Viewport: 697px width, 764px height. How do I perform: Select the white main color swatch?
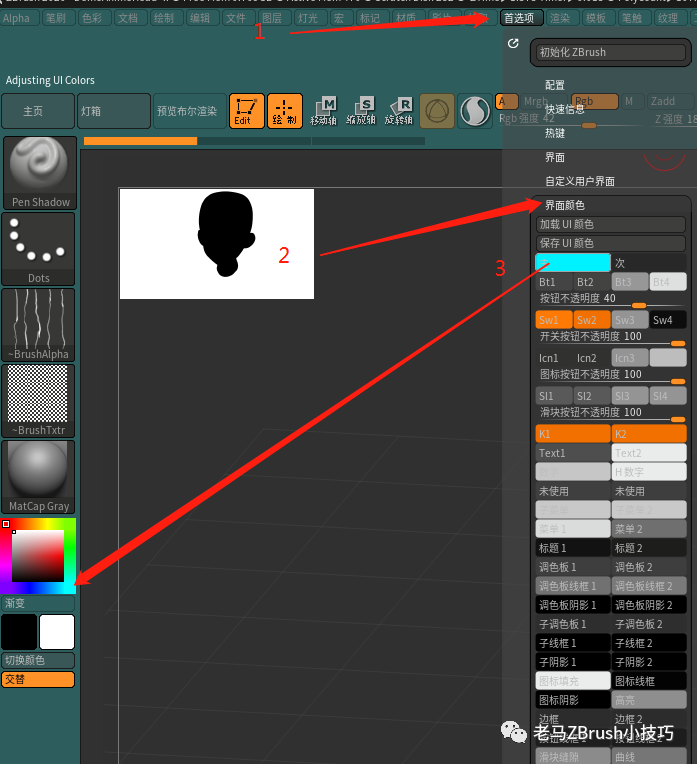[57, 632]
